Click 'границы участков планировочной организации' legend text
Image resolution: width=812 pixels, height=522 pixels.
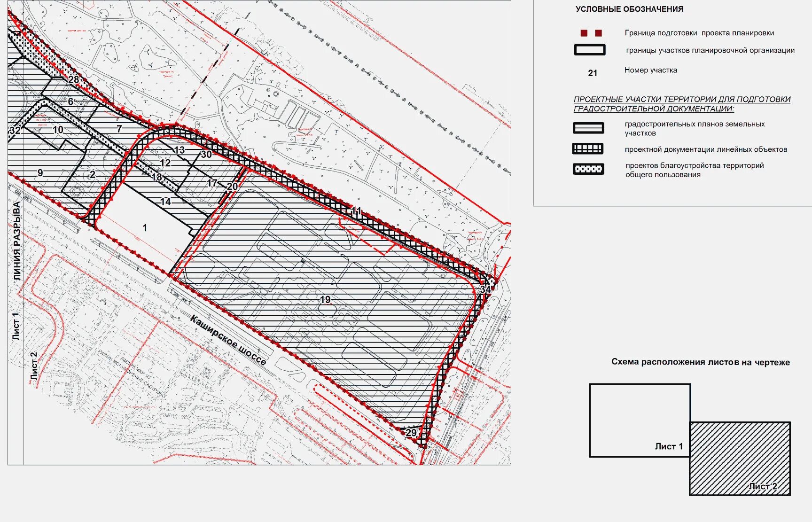(710, 50)
